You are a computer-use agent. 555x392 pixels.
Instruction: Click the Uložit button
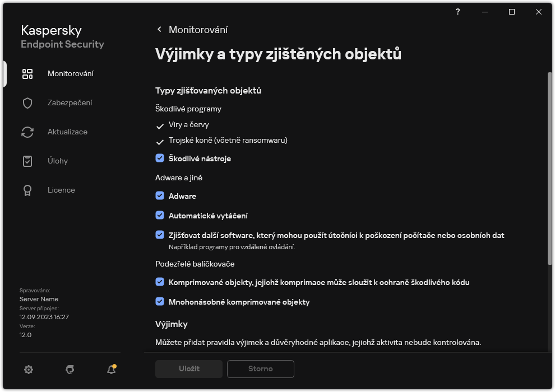pyautogui.click(x=188, y=369)
